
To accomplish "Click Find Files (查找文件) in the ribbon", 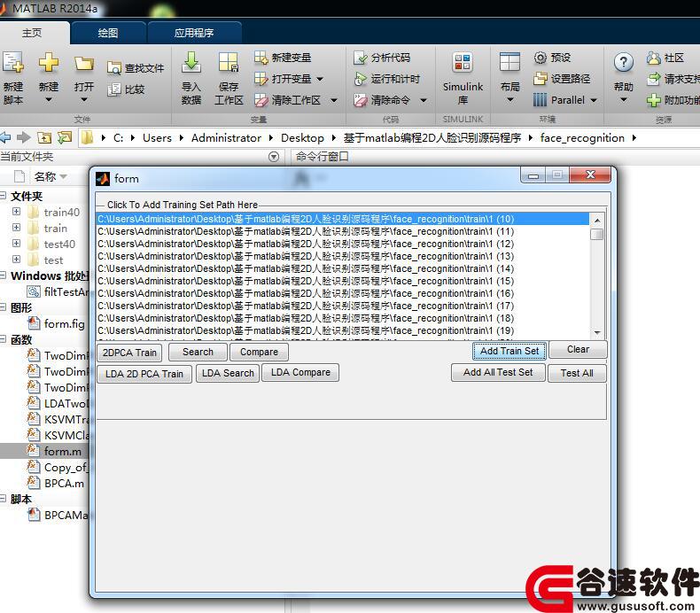I will click(x=136, y=68).
